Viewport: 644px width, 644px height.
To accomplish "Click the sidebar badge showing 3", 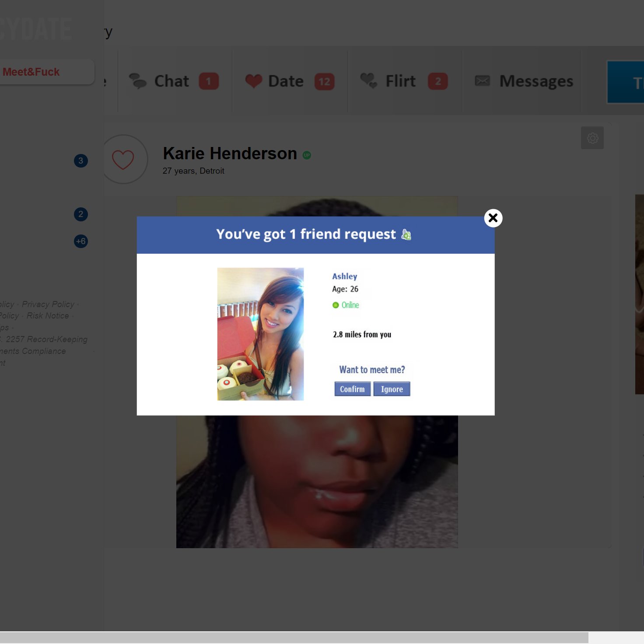I will click(x=81, y=161).
